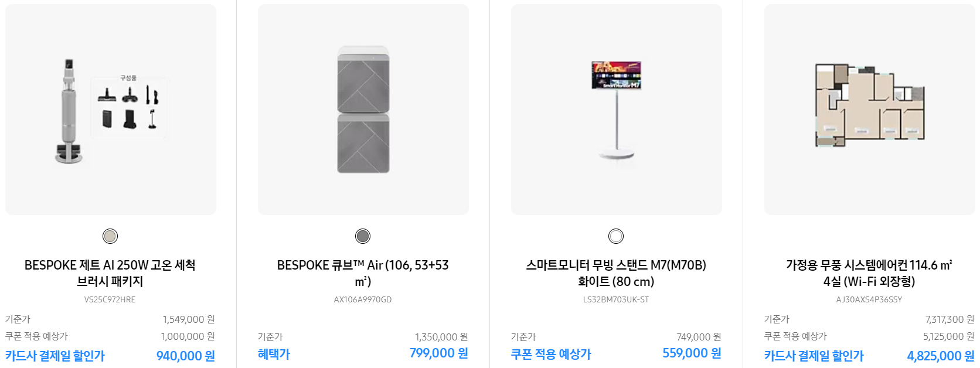Open the BESPOKE 큐브 Air product title
Viewport: 980px width, 368px height.
tap(363, 272)
